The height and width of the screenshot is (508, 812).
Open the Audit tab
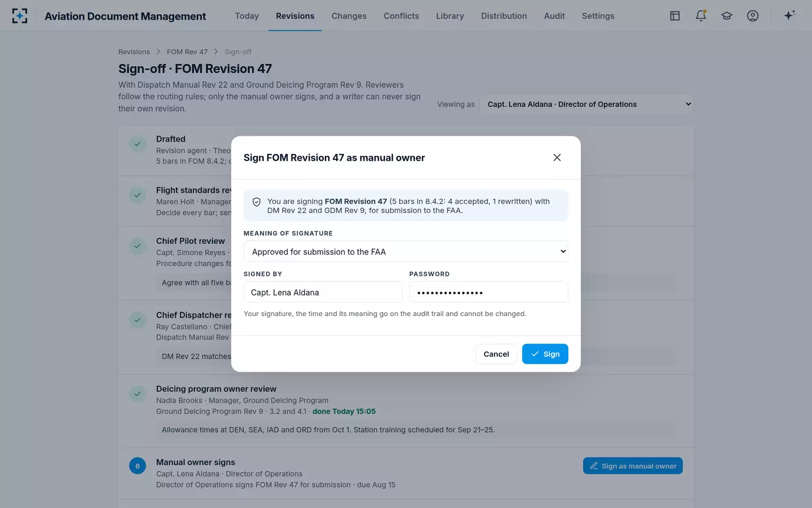point(554,16)
